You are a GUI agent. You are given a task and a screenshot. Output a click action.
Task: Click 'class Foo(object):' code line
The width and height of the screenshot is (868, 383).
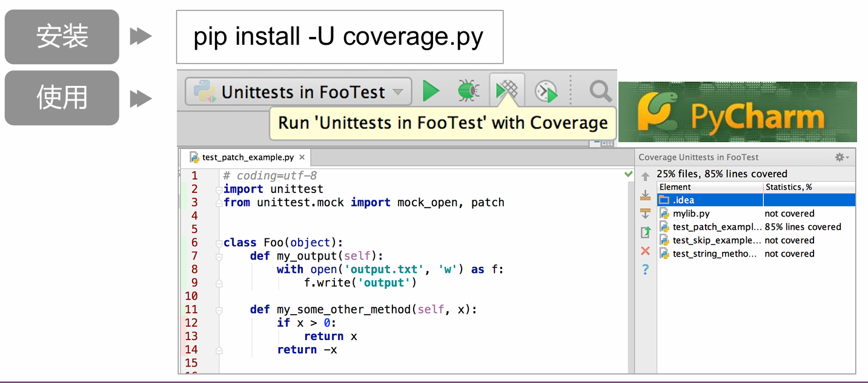click(x=283, y=243)
